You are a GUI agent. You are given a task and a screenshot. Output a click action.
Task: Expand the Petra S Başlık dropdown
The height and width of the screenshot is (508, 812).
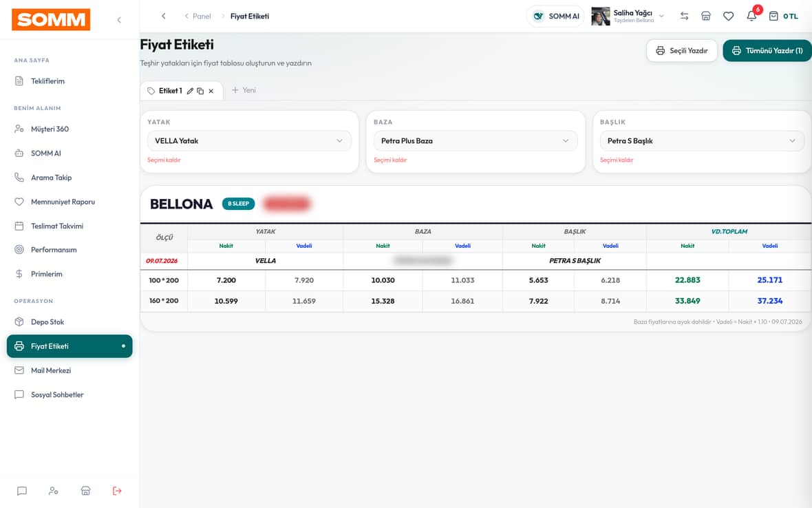702,141
